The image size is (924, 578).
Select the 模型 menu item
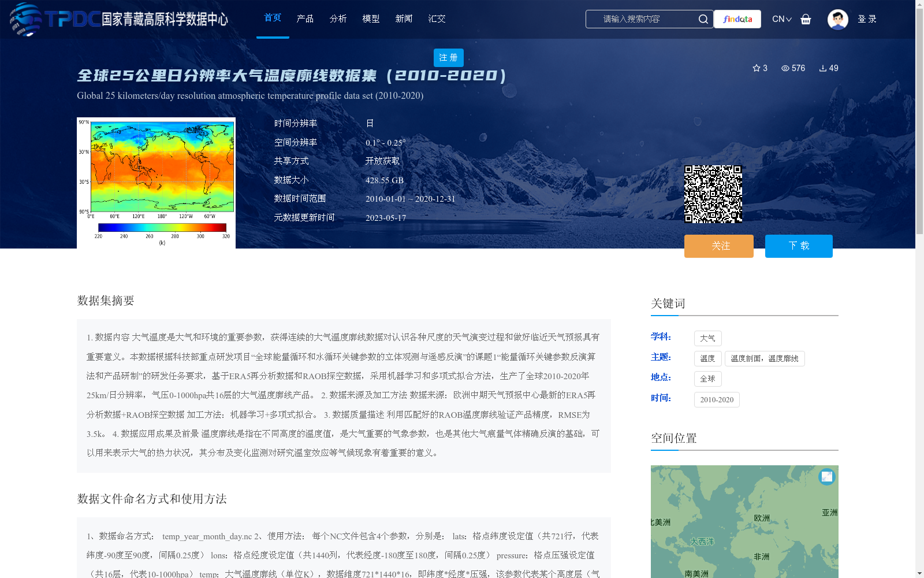[x=371, y=18]
